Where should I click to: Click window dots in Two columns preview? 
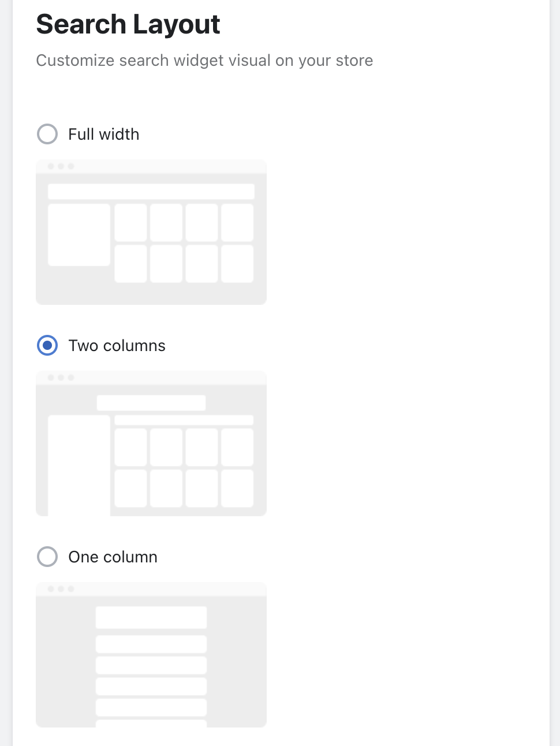coord(61,378)
